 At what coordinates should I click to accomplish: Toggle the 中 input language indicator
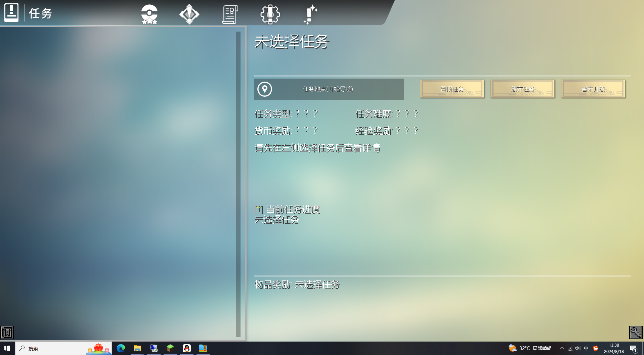click(x=586, y=348)
